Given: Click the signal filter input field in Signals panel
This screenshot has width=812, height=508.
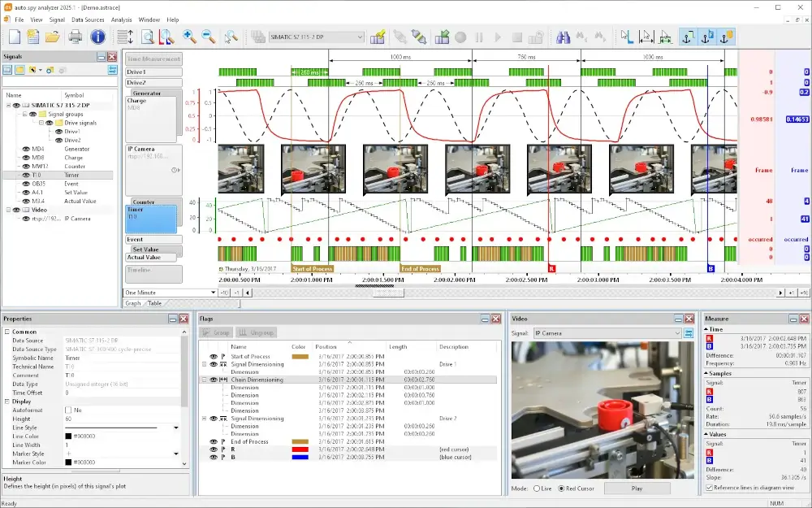Looking at the screenshot, I should (x=60, y=82).
